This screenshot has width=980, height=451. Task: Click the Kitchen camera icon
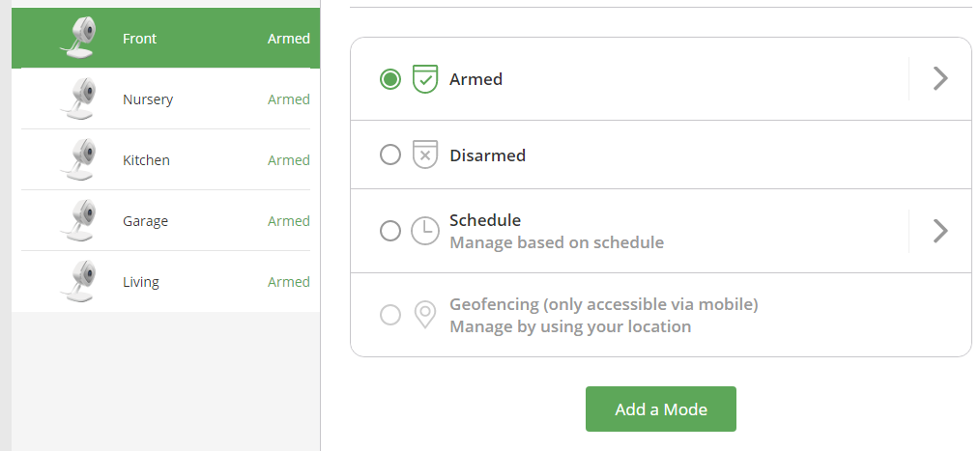[x=80, y=160]
